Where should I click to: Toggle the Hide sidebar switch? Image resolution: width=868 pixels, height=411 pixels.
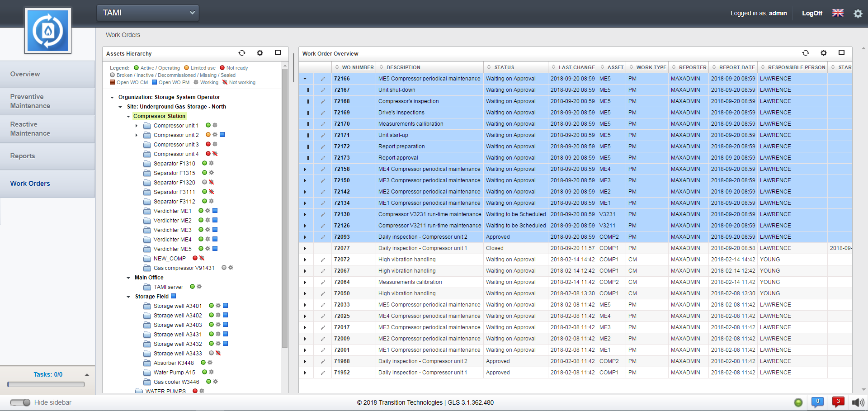click(x=20, y=402)
